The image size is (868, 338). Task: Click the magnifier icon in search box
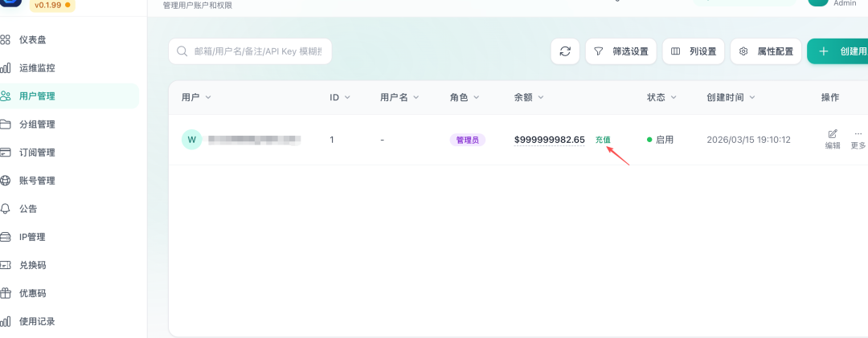coord(182,51)
